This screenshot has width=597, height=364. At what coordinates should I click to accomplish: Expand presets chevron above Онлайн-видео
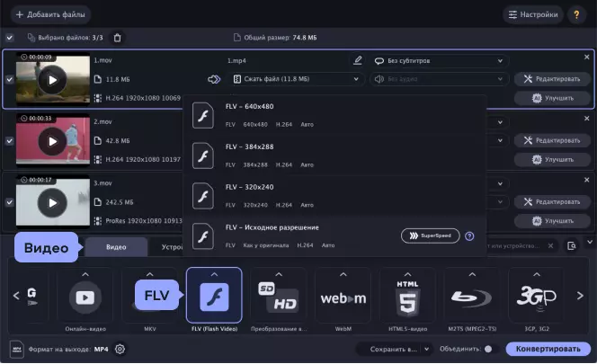tap(85, 274)
